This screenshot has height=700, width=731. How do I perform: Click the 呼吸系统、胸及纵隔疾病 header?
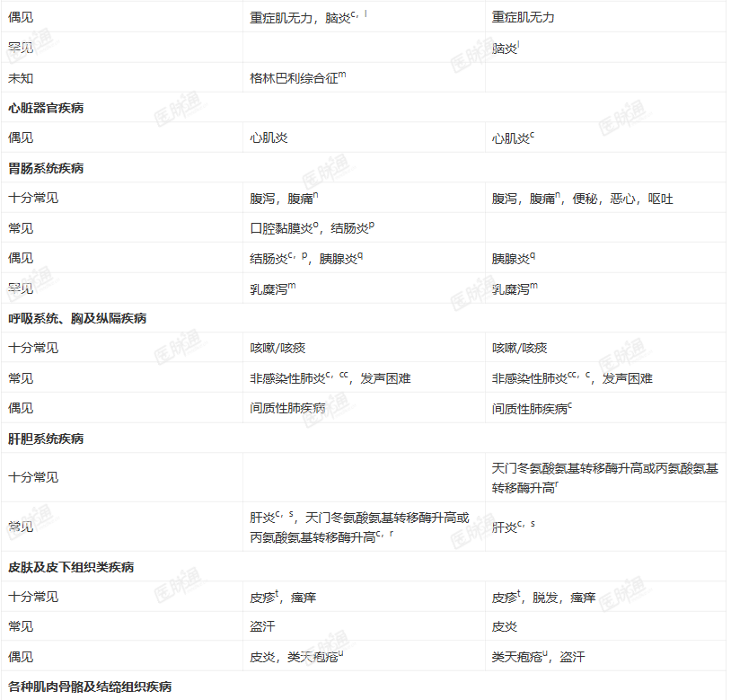coord(77,318)
